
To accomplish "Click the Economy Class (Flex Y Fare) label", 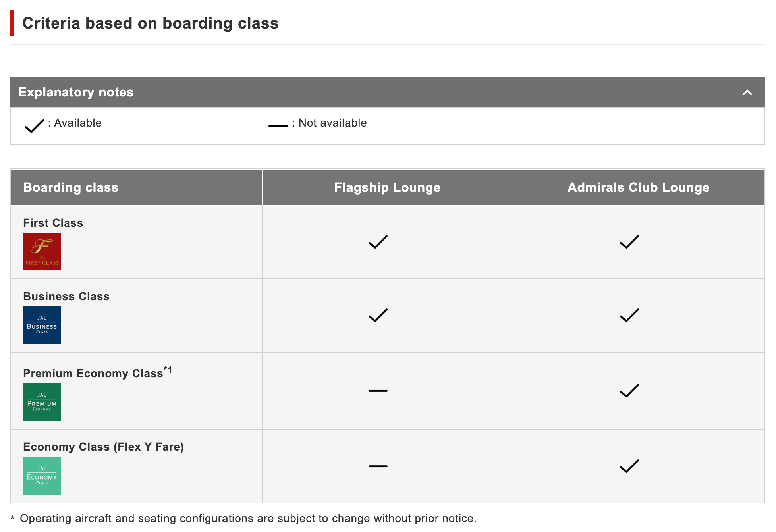I will point(103,447).
